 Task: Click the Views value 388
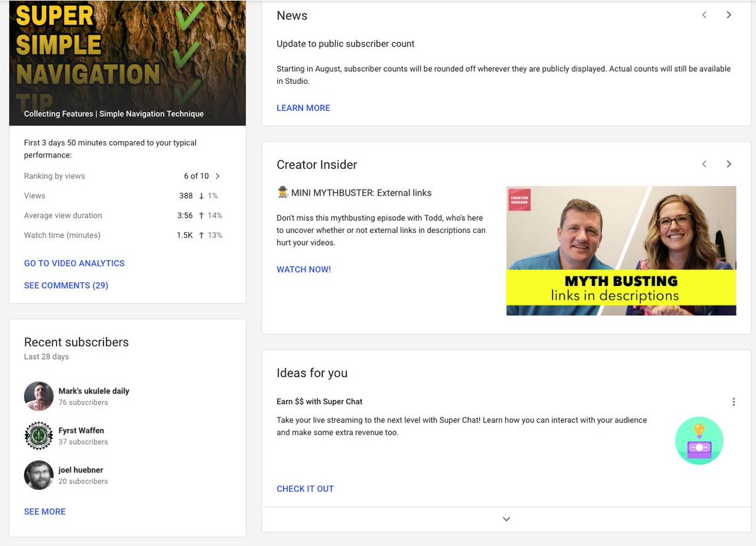[186, 196]
